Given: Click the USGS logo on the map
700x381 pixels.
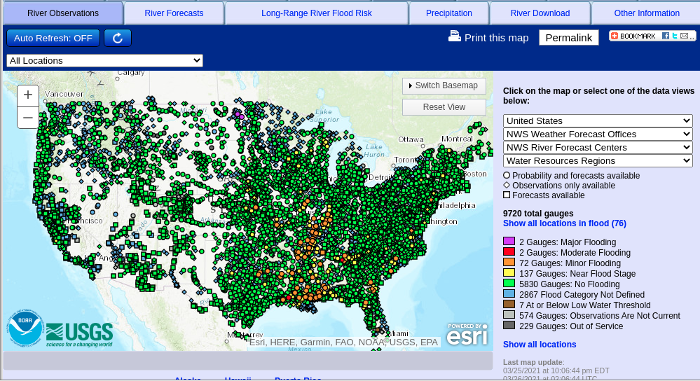Looking at the screenshot, I should pyautogui.click(x=79, y=335).
